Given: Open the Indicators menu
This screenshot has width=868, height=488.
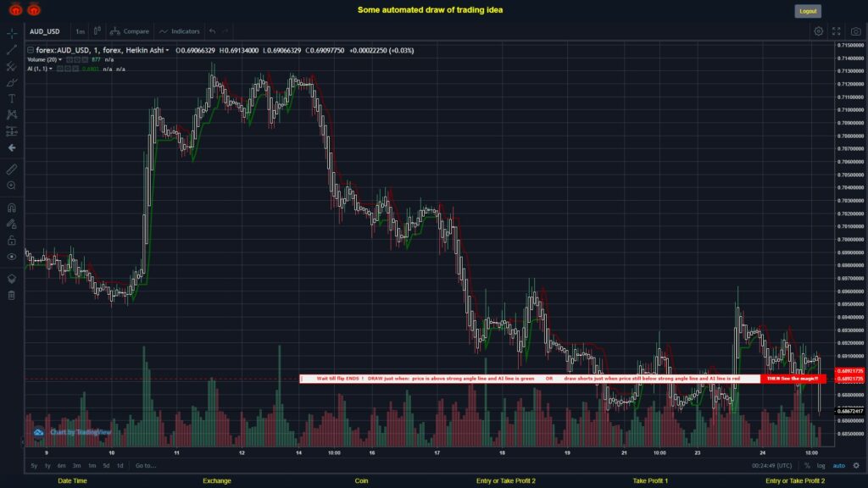Looking at the screenshot, I should click(x=180, y=31).
